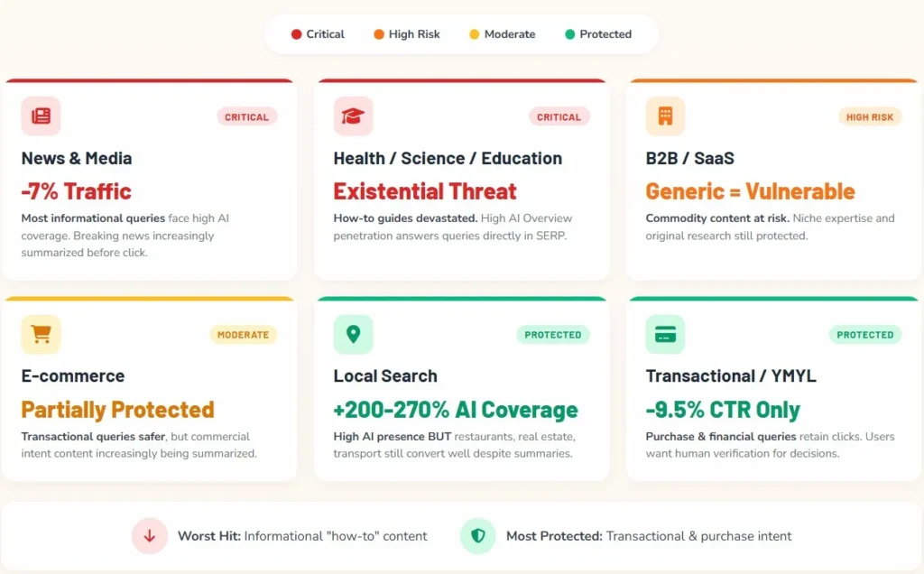
Task: Select the Moderate legend item
Action: tap(502, 34)
